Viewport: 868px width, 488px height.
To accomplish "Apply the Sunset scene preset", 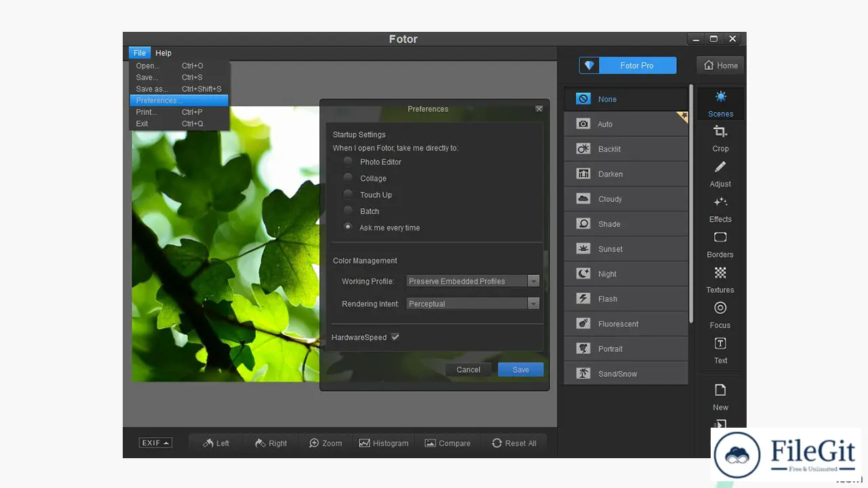I will tap(626, 249).
